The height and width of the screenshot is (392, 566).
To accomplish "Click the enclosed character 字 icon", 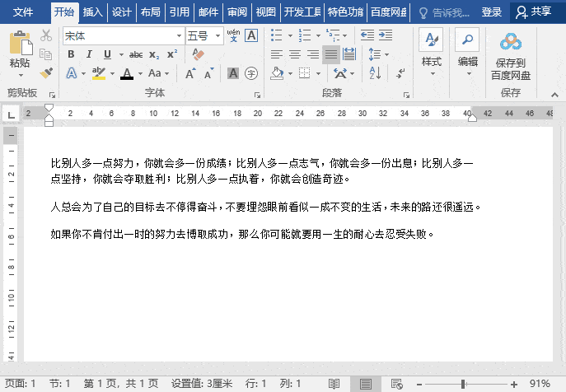I will pyautogui.click(x=251, y=73).
